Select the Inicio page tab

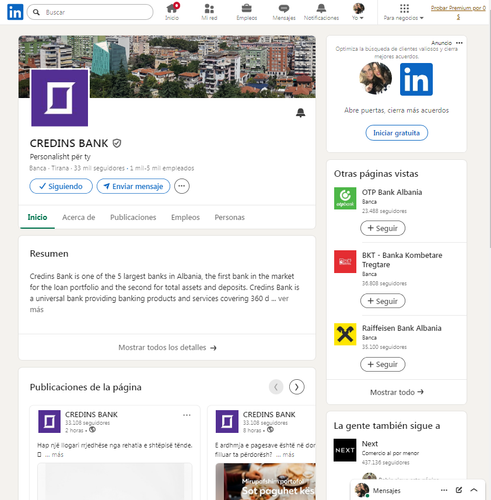(37, 217)
